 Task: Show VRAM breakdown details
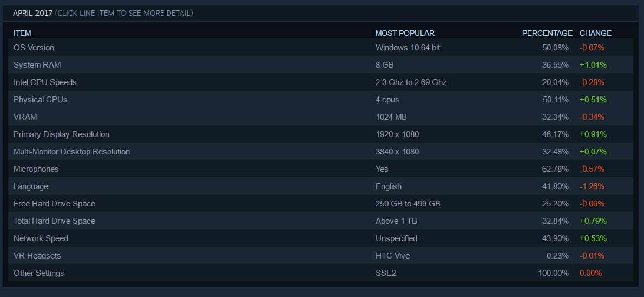pyautogui.click(x=25, y=117)
